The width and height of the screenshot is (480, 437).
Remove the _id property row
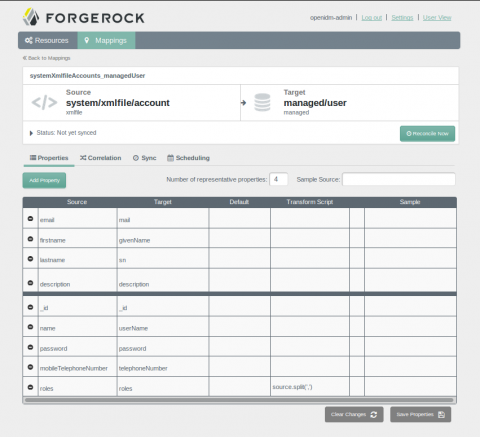click(x=30, y=307)
